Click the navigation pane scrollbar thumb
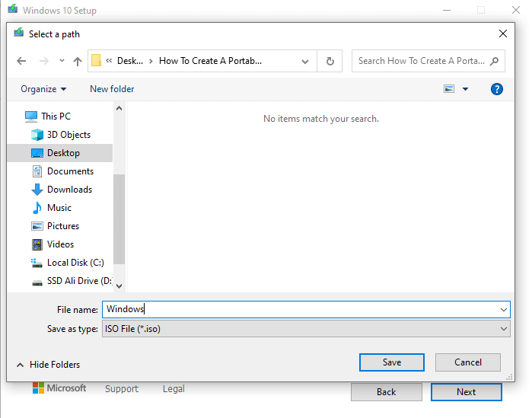The image size is (532, 418). point(119,219)
